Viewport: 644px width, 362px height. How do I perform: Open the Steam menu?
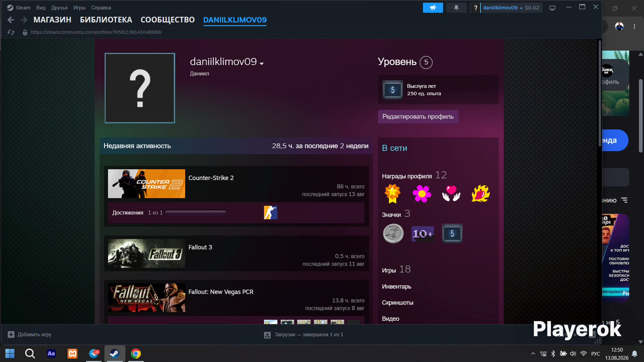point(23,8)
